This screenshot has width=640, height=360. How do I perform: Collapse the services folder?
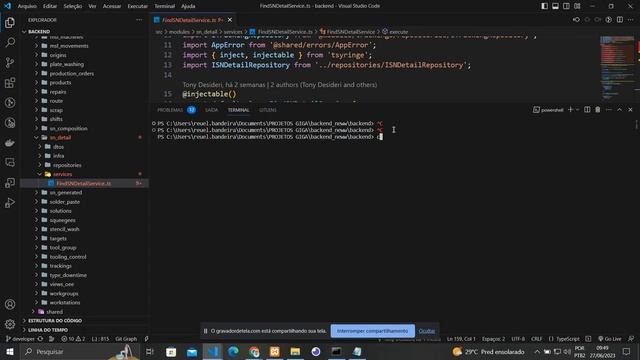(84, 174)
